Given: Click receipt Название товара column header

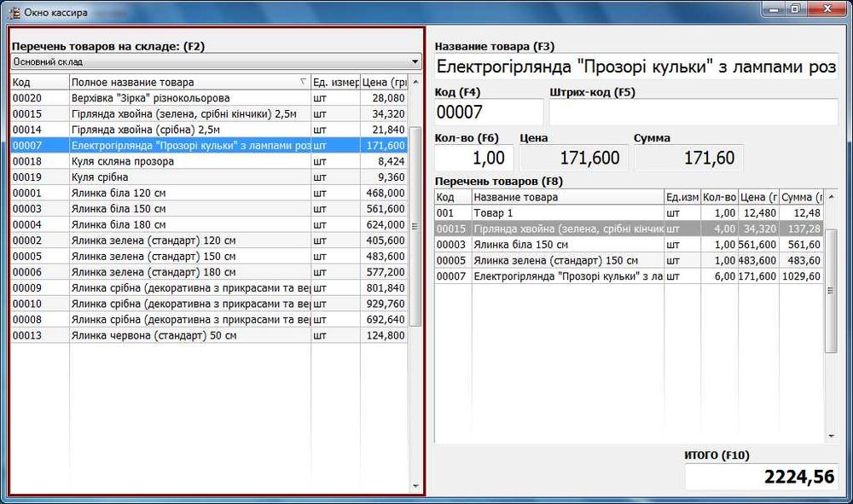Looking at the screenshot, I should 567,197.
